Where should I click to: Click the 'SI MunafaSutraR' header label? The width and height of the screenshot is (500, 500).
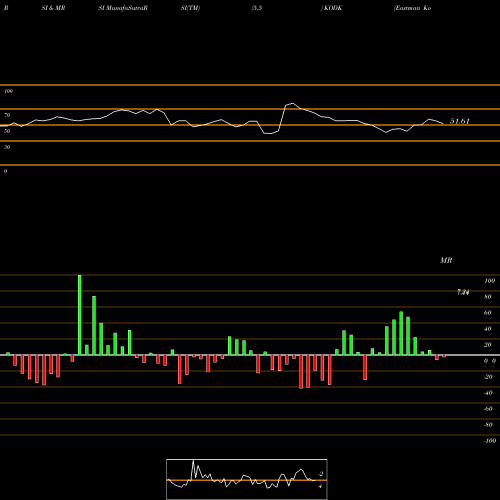click(123, 8)
